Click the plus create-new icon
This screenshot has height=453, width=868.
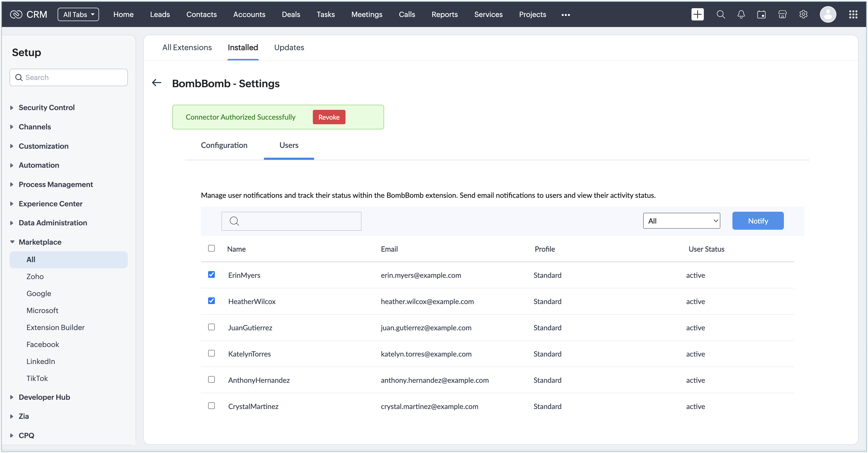click(x=697, y=14)
